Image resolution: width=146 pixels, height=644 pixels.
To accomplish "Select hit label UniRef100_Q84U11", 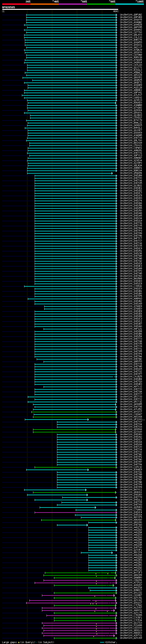I will pos(131,492).
